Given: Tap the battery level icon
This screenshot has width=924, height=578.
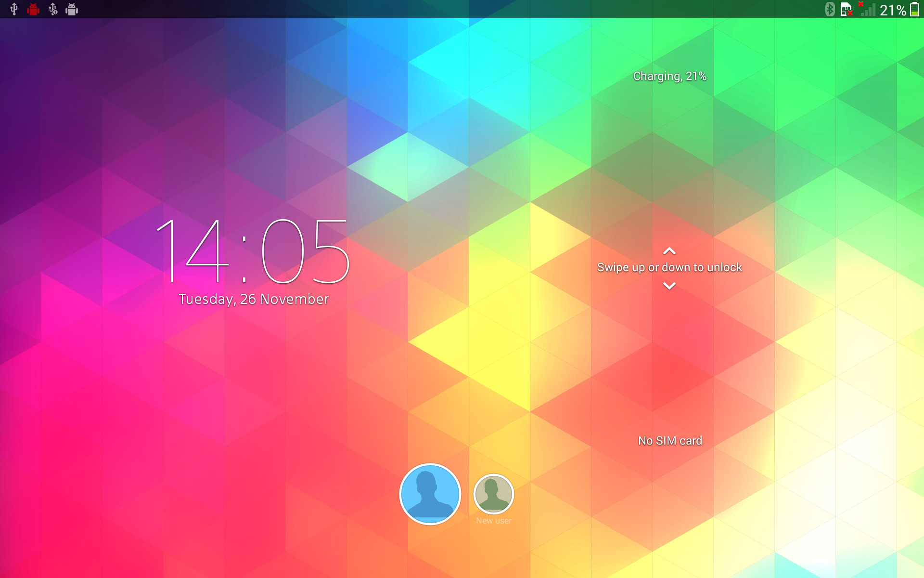Looking at the screenshot, I should pos(914,9).
